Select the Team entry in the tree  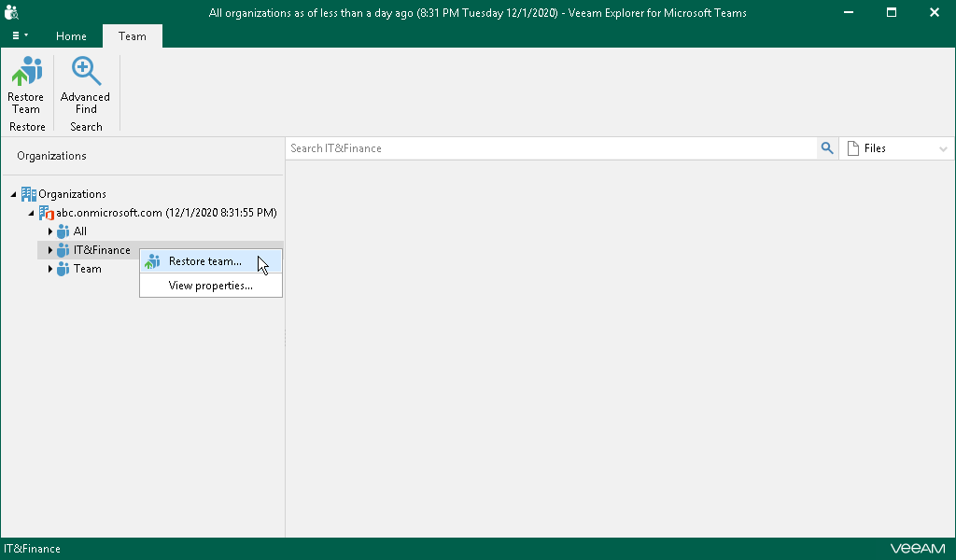click(86, 269)
